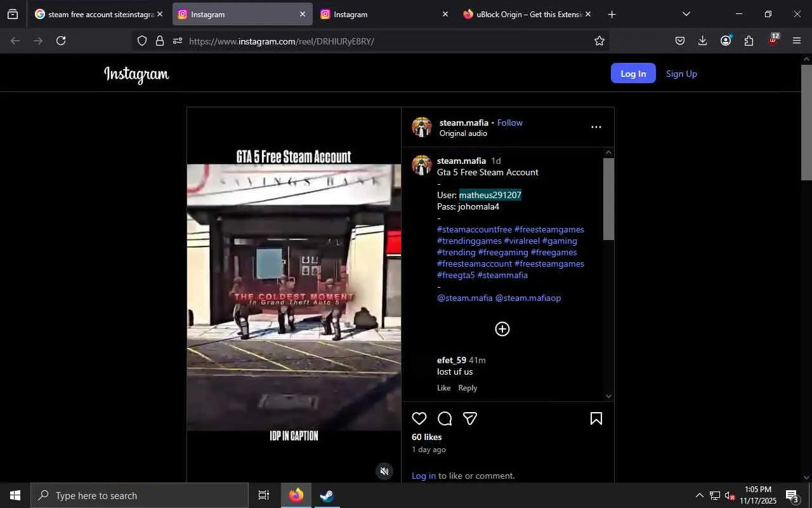Show hidden system tray icons
The image size is (812, 508).
[x=699, y=495]
